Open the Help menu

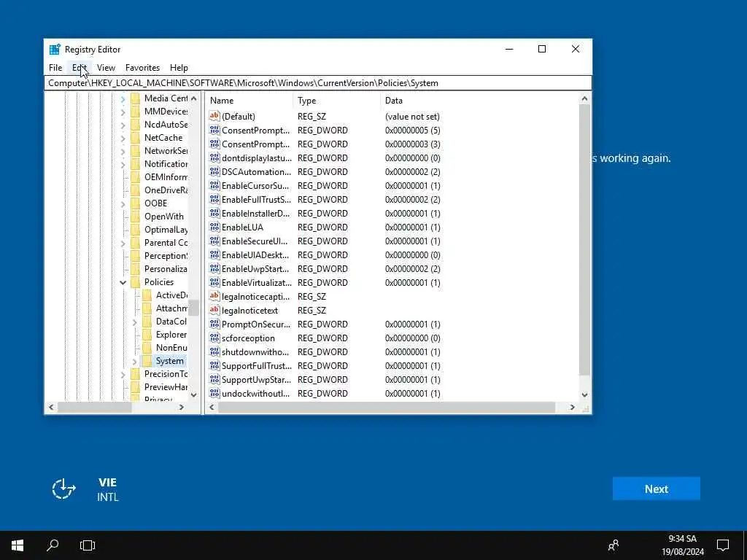coord(179,68)
